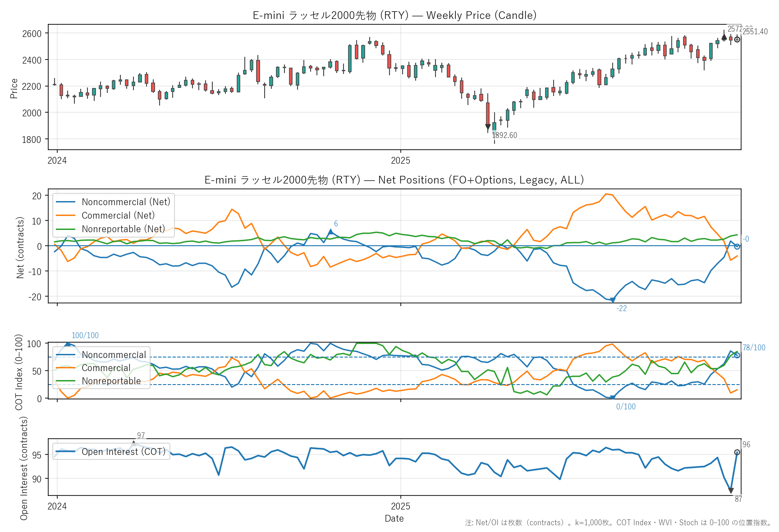This screenshot has height=532, width=779.
Task: Click the price high triangle marker near 2572
Action: [724, 37]
